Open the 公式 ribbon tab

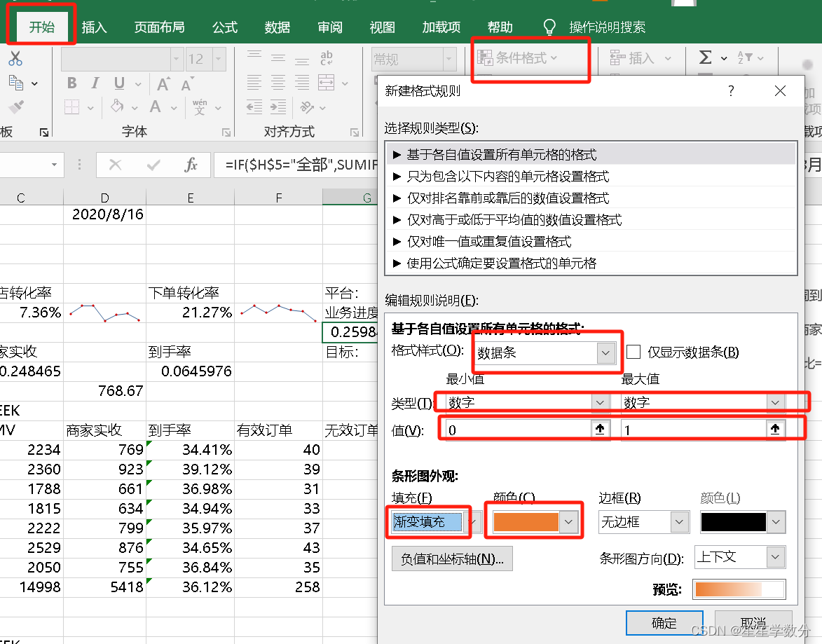225,27
